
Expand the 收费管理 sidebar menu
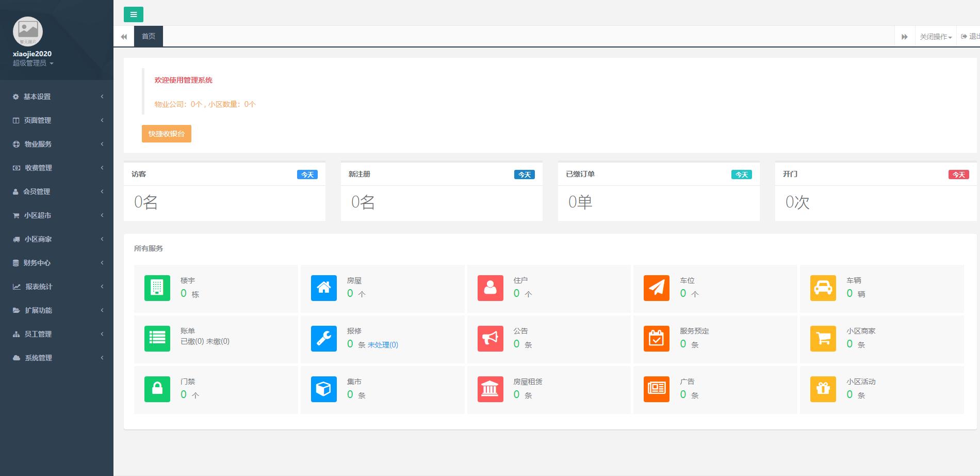tap(57, 168)
